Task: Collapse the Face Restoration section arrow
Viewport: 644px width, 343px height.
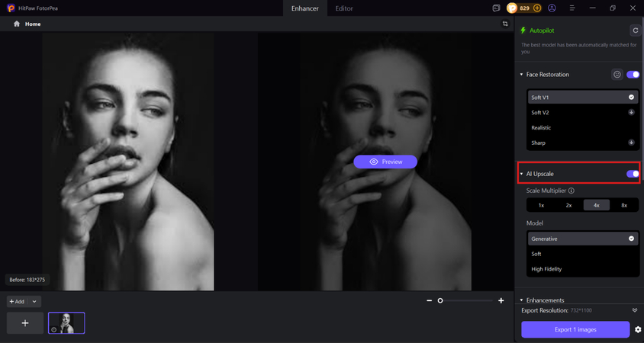Action: tap(522, 75)
